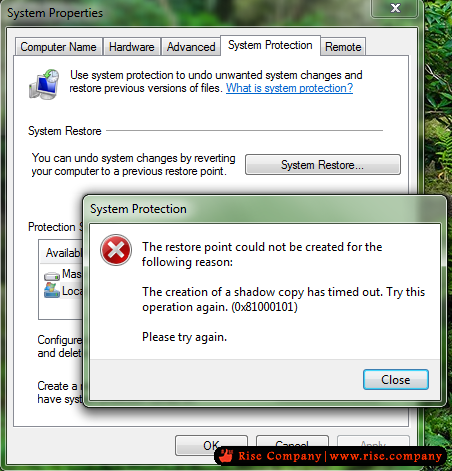Switch to the Remote tab
The image size is (452, 471).
point(343,47)
